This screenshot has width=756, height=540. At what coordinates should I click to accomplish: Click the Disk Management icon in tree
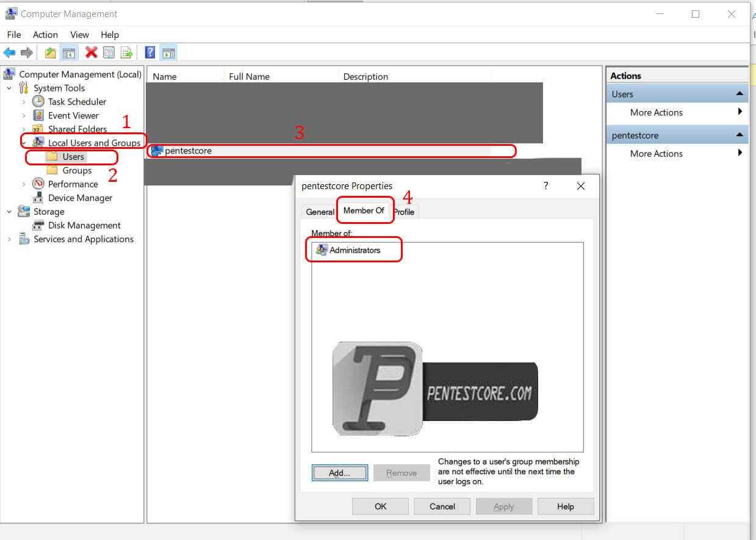click(38, 225)
